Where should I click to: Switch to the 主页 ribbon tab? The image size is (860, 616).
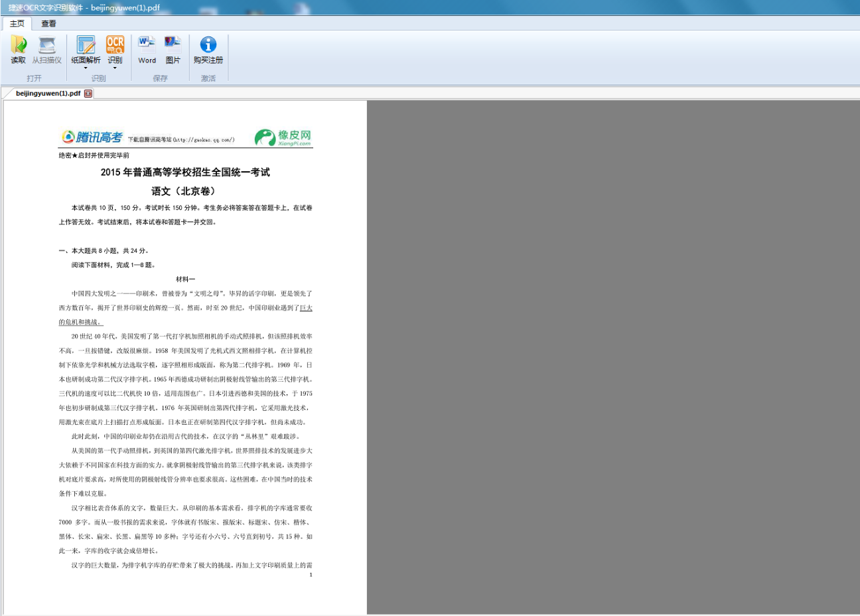tap(17, 23)
